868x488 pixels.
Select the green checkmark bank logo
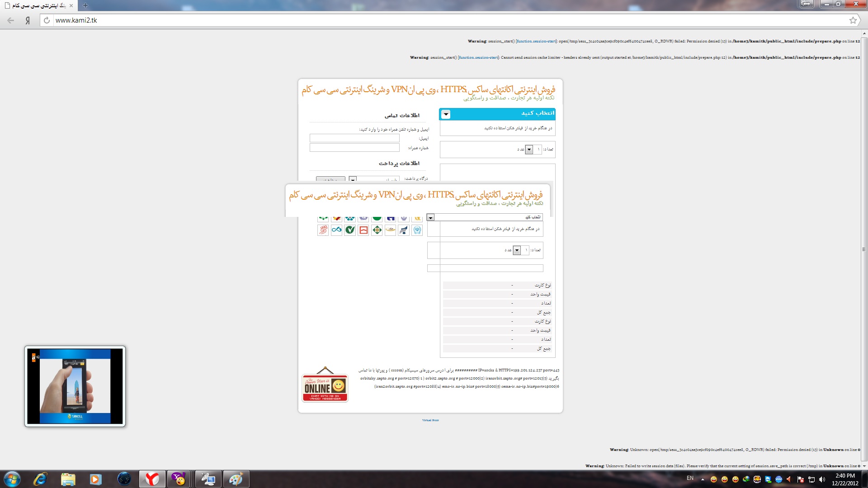pyautogui.click(x=350, y=230)
